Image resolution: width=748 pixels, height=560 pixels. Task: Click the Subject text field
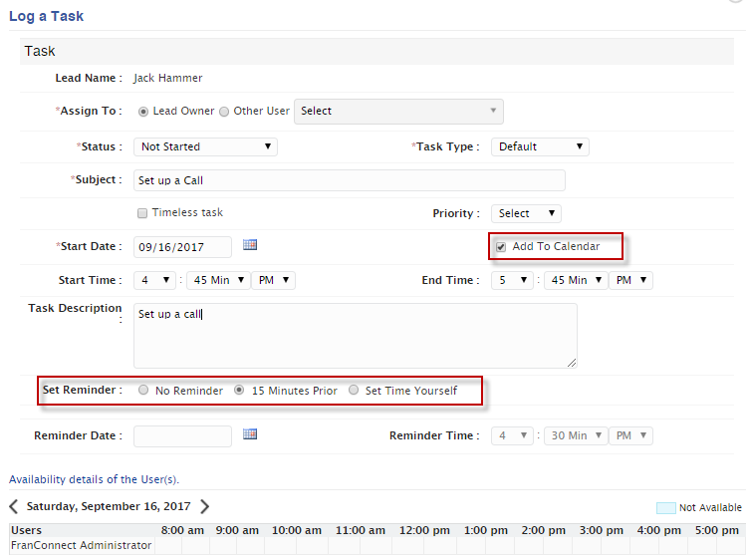point(350,180)
